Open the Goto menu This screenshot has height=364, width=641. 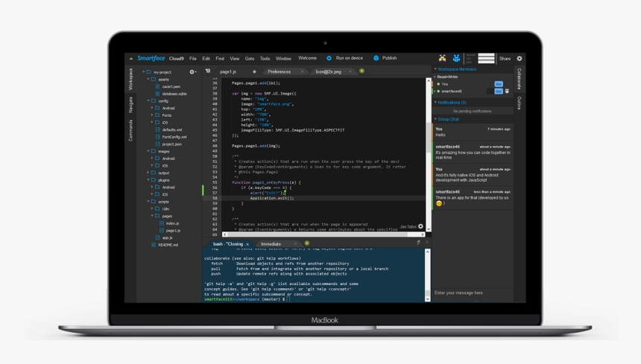coord(250,59)
